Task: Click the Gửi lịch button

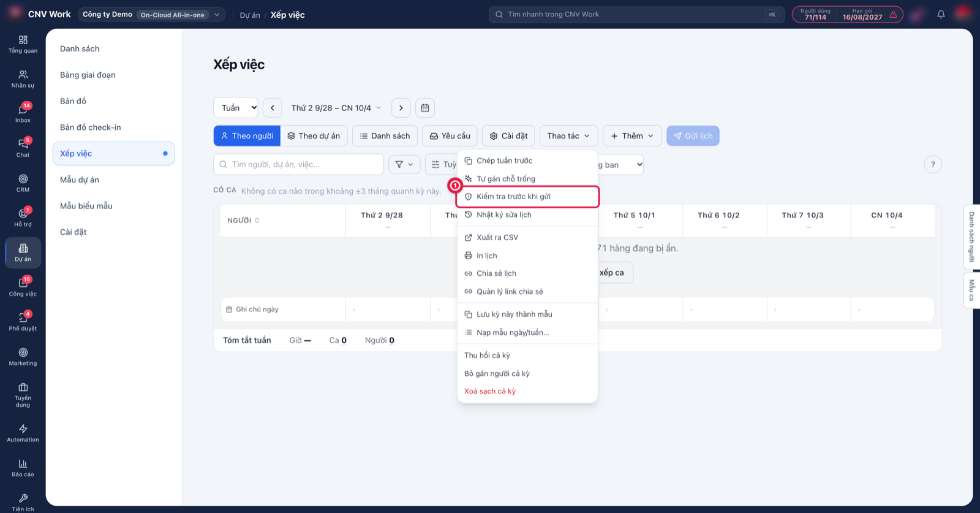Action: 693,136
